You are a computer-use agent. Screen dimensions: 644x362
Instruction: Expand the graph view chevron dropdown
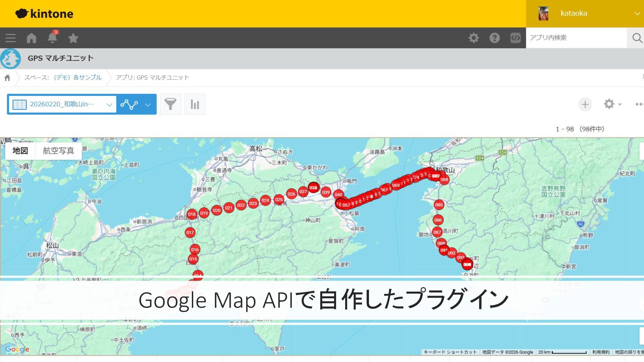tap(148, 105)
